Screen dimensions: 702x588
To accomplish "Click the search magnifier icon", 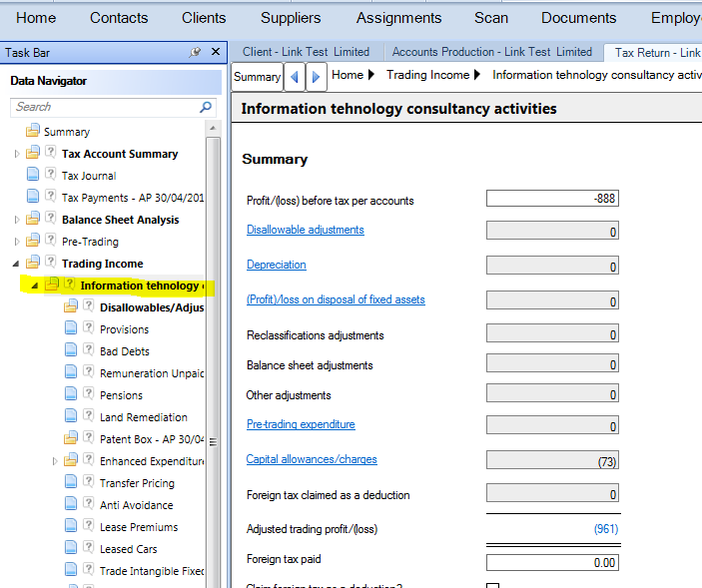I will [206, 107].
